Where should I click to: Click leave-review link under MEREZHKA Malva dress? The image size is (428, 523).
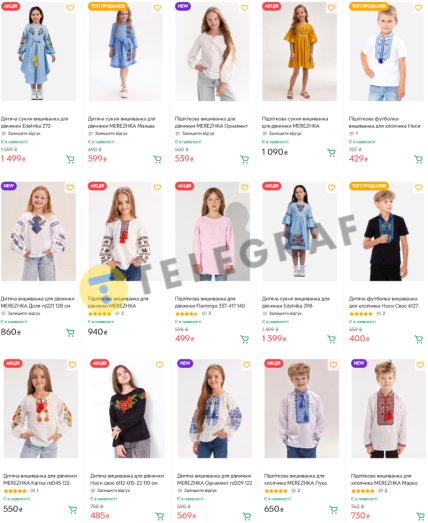[111, 133]
